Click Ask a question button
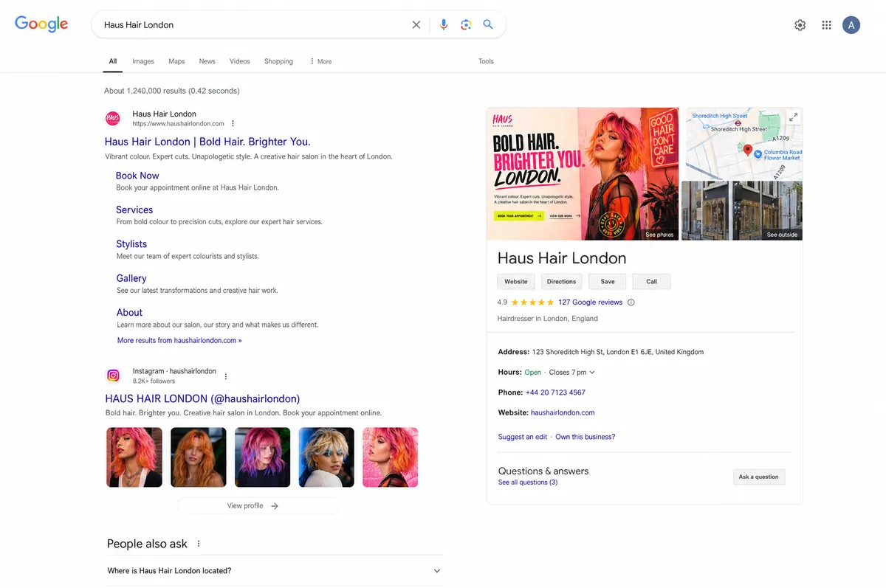Viewport: 886px width, 588px height. [759, 477]
